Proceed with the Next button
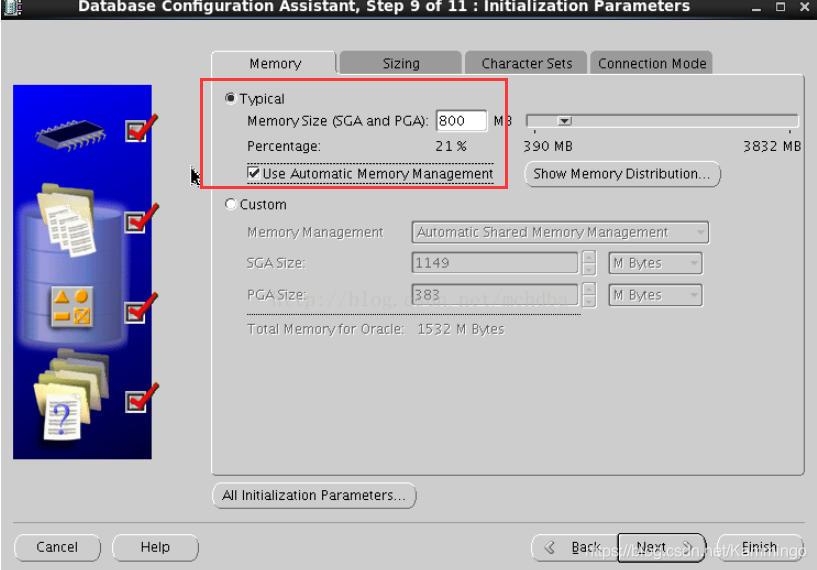The image size is (817, 570). tap(662, 548)
